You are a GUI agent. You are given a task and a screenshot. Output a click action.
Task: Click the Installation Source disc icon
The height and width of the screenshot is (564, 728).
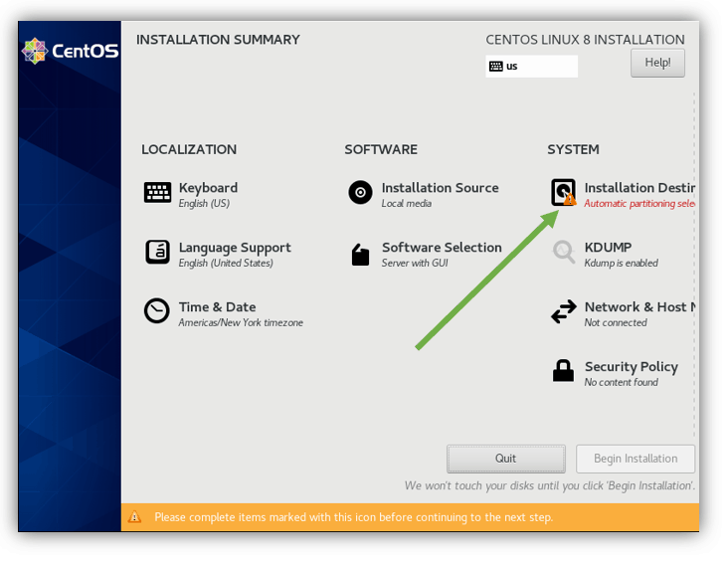click(360, 192)
